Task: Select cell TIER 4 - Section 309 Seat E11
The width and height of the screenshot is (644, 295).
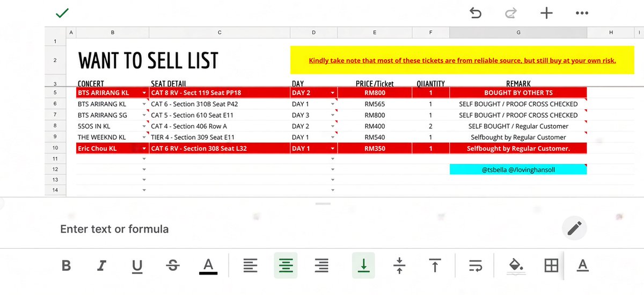Action: (x=219, y=138)
